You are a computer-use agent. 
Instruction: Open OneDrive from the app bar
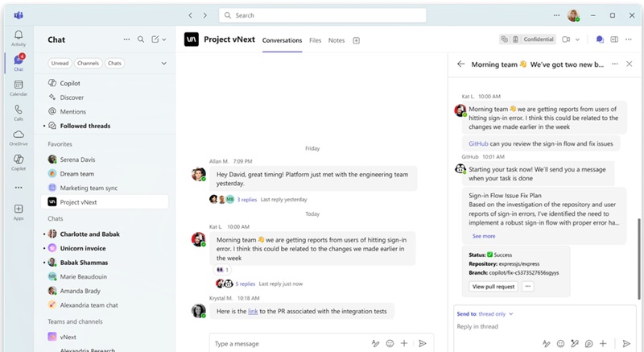(18, 137)
